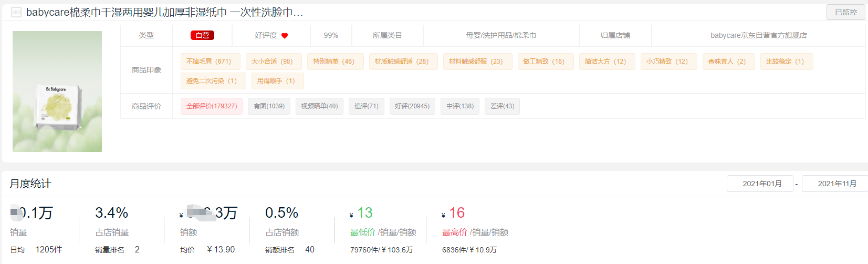
Task: Select the 简洁大方 (12) tag
Action: click(607, 62)
